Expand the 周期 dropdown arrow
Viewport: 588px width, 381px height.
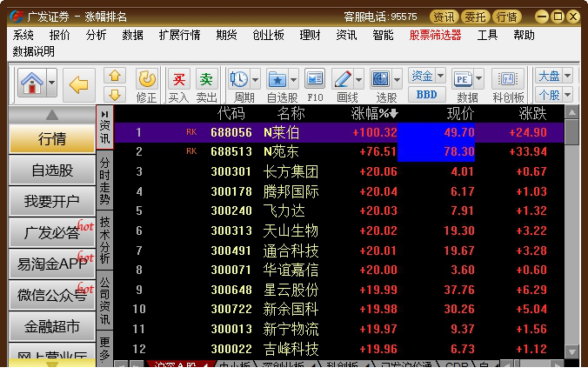coord(255,79)
